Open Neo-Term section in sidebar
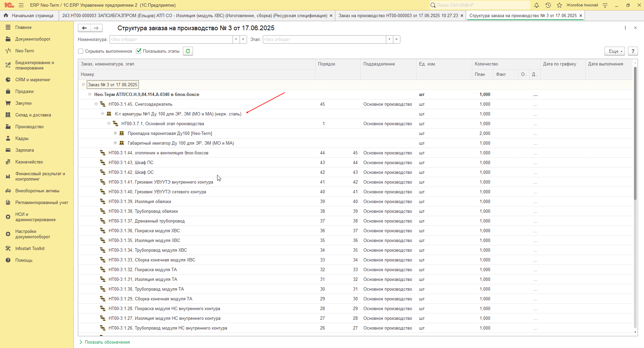This screenshot has height=348, width=644. coord(24,51)
